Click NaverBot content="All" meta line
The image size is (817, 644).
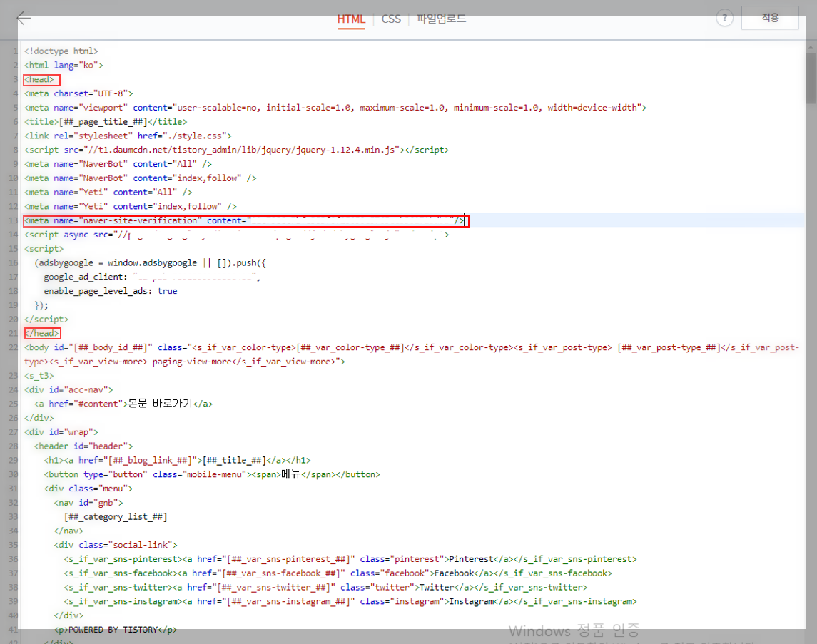[118, 164]
